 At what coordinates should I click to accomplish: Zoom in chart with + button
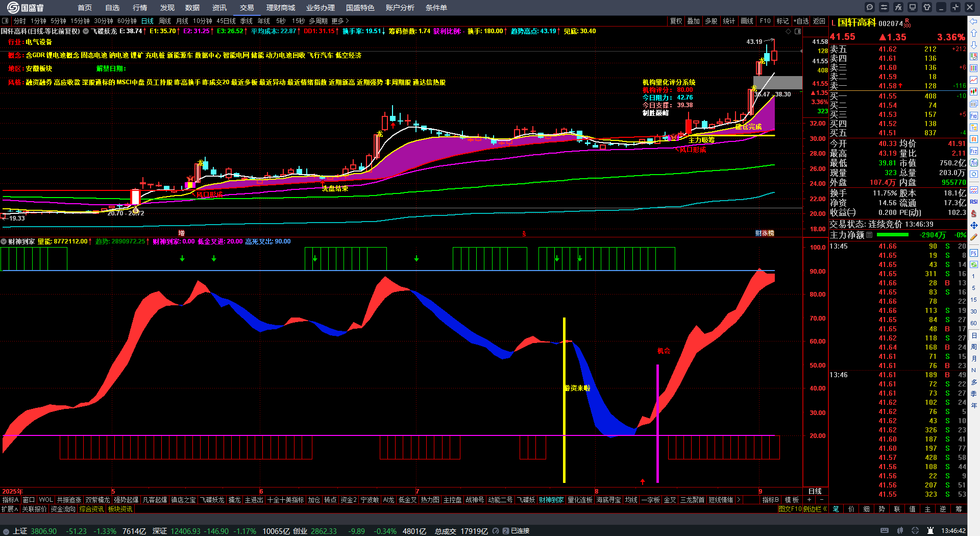[x=810, y=500]
